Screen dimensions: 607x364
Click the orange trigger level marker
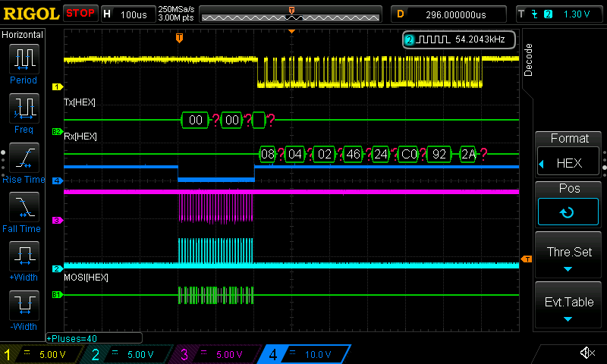(526, 260)
